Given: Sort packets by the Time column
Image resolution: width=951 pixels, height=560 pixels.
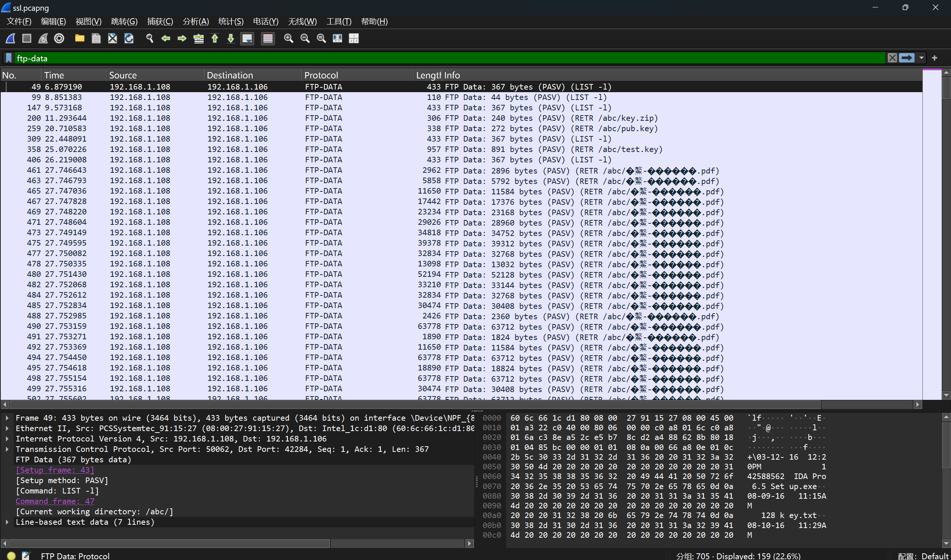Looking at the screenshot, I should tap(74, 75).
